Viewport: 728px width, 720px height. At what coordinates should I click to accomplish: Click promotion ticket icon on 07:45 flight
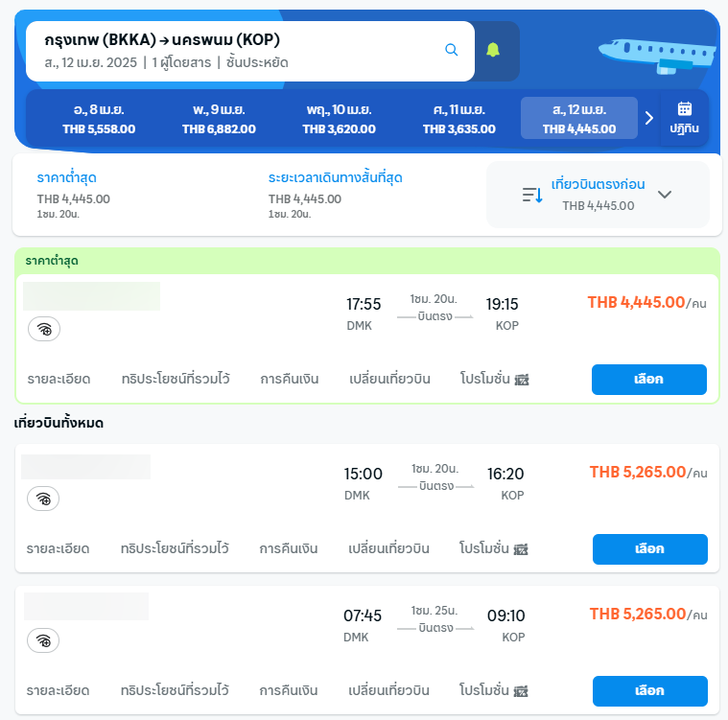[521, 691]
